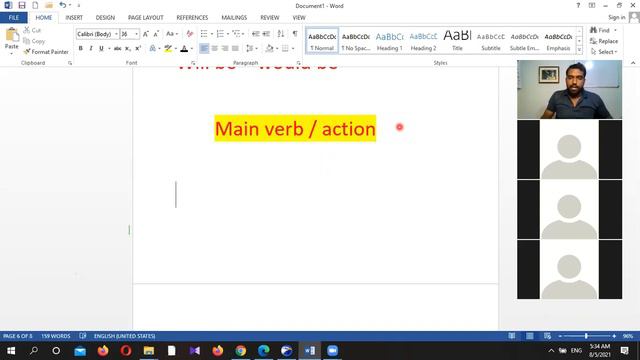
Task: Apply red font color
Action: 184,49
